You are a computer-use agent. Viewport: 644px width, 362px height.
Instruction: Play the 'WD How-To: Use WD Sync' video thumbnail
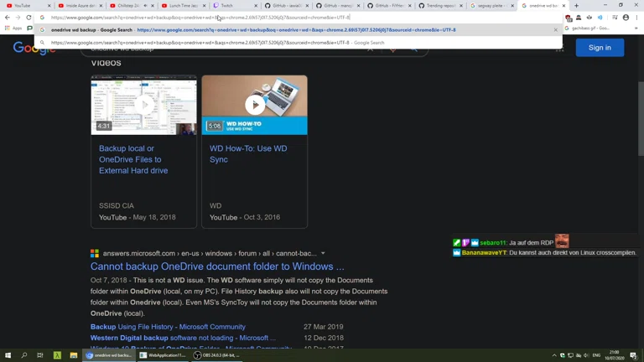[x=254, y=105]
